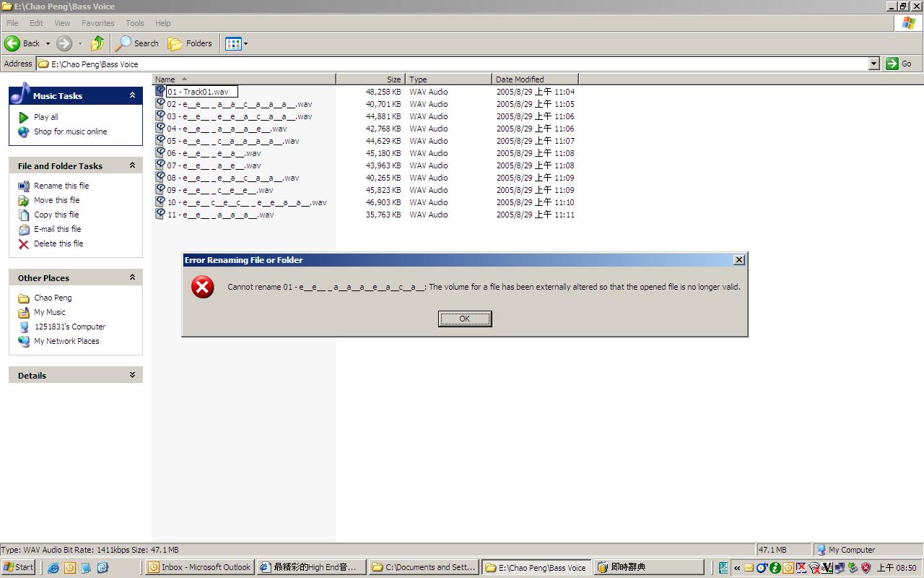Expand the Details panel
Screen dimensions: 924x578
(132, 375)
